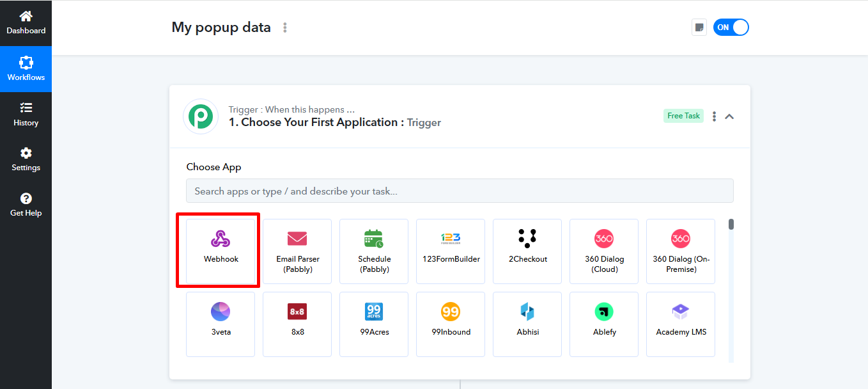Choose 360 Dialog (Cloud)
Screen dimensions: 868x389
click(x=603, y=251)
